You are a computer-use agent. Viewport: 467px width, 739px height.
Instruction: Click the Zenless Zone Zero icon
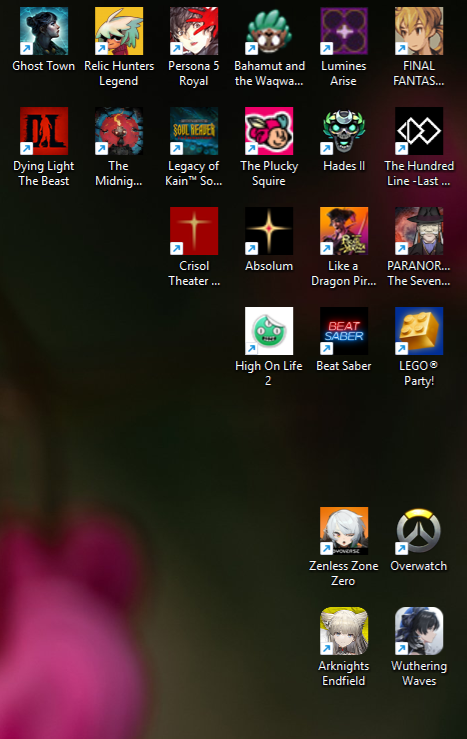click(344, 531)
